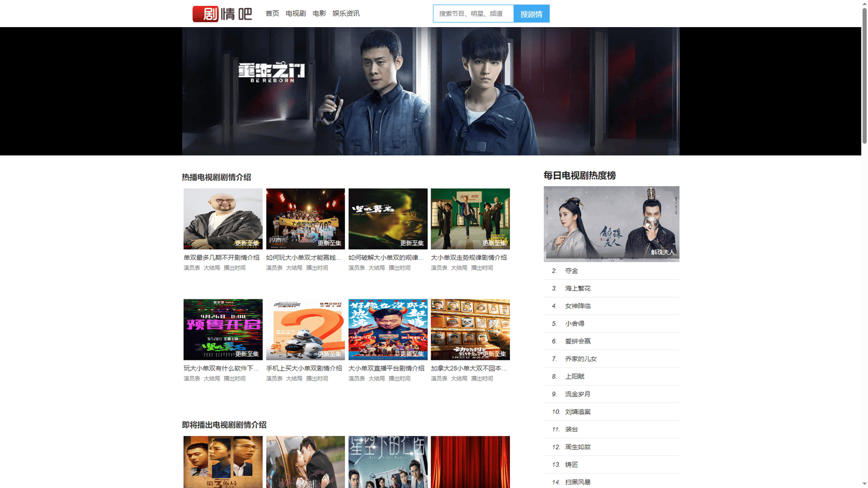Click 演员表 under 如何玩大小单双才能赢钱
The image size is (868, 488).
click(x=274, y=267)
